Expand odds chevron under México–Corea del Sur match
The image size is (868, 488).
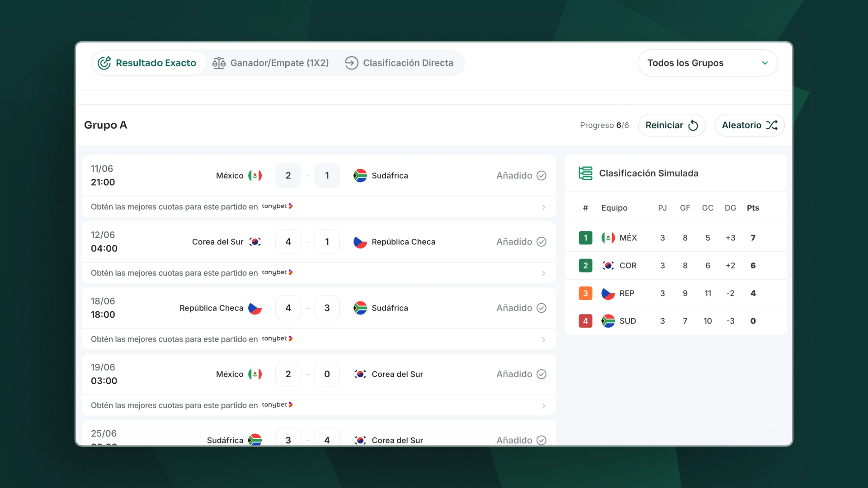[543, 406]
